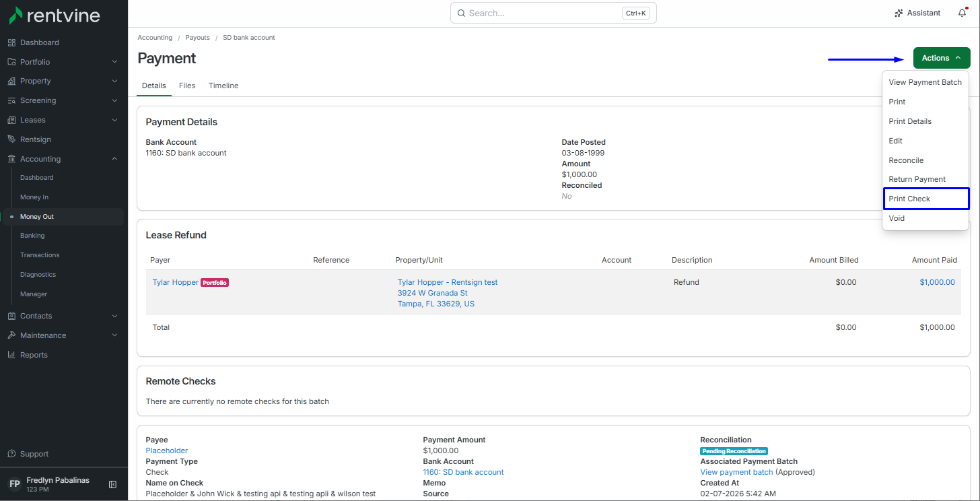Viewport: 980px width, 501px height.
Task: Click the Portfolio folder icon
Action: click(x=11, y=62)
